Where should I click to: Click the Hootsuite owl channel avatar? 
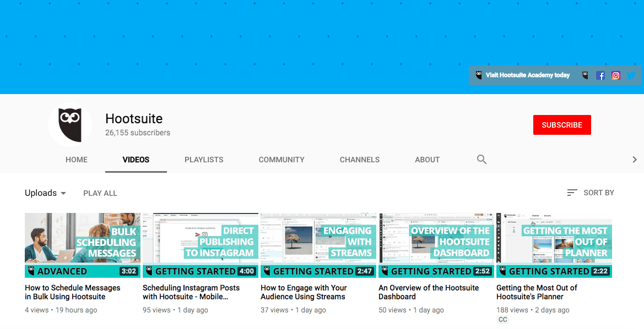(70, 125)
